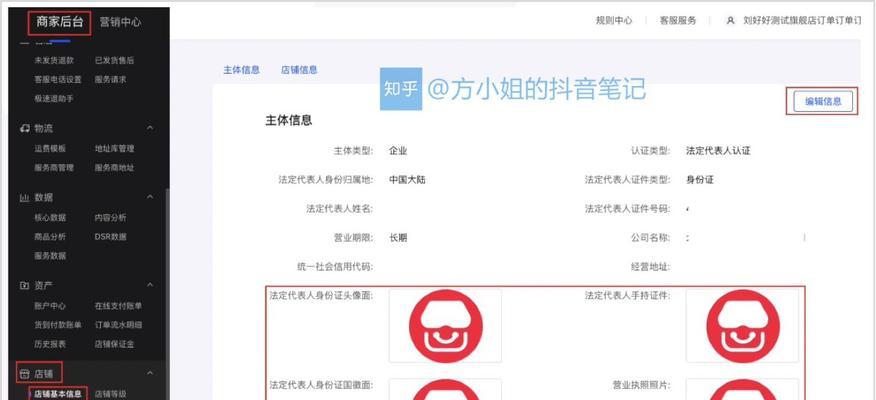Switch to the 商家后台 top tab
This screenshot has height=400, width=876.
click(x=60, y=22)
